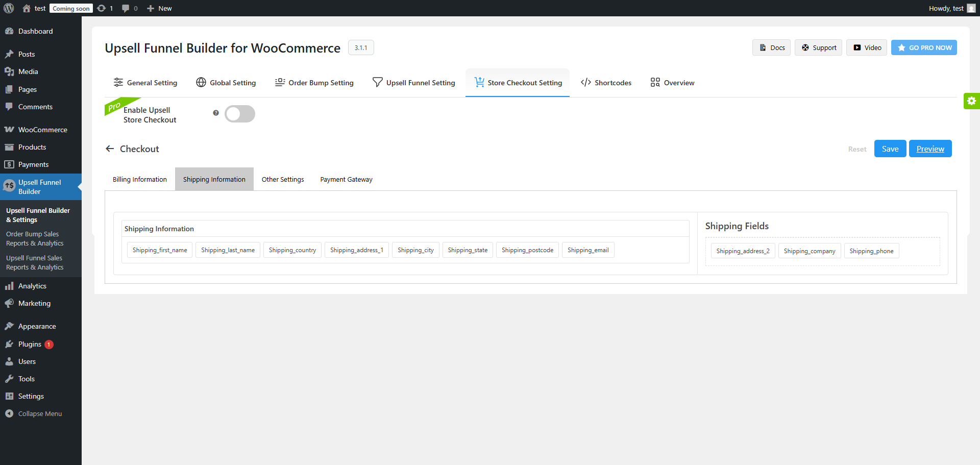Collapse the admin sidebar menu
Viewport: 980px width, 465px height.
(39, 413)
